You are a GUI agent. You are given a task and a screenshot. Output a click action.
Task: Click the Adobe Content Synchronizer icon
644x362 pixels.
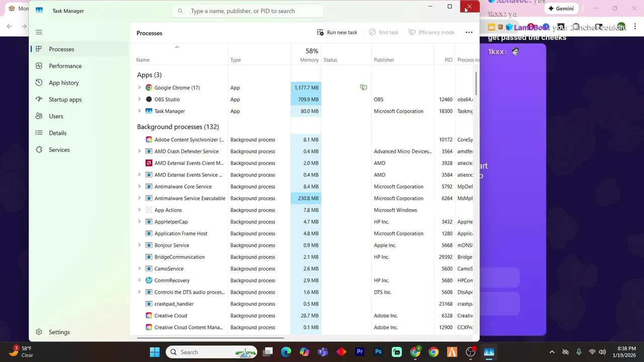(149, 139)
